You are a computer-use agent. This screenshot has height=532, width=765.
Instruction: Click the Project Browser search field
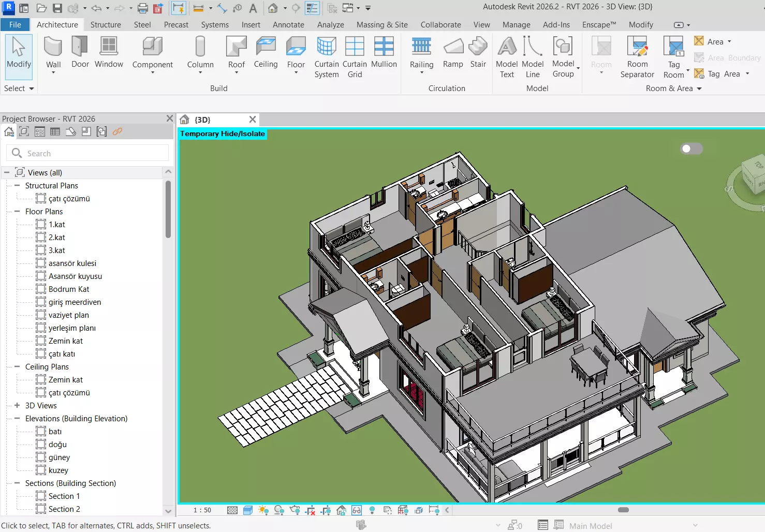pyautogui.click(x=87, y=153)
